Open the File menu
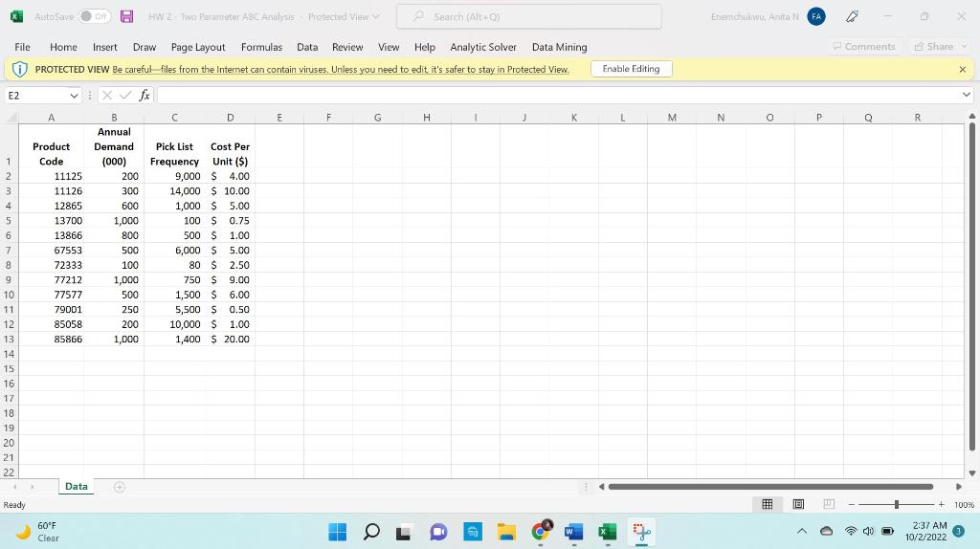This screenshot has height=549, width=980. pyautogui.click(x=23, y=47)
